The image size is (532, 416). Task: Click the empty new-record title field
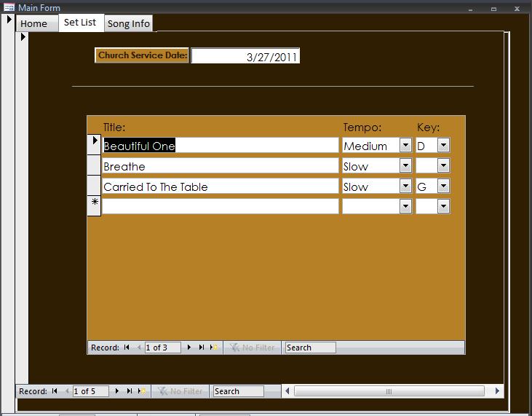pyautogui.click(x=221, y=206)
